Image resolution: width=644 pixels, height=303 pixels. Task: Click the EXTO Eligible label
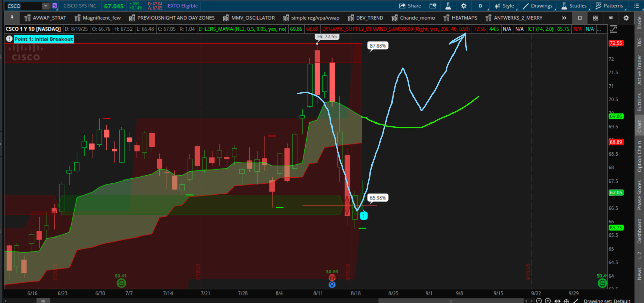point(183,6)
